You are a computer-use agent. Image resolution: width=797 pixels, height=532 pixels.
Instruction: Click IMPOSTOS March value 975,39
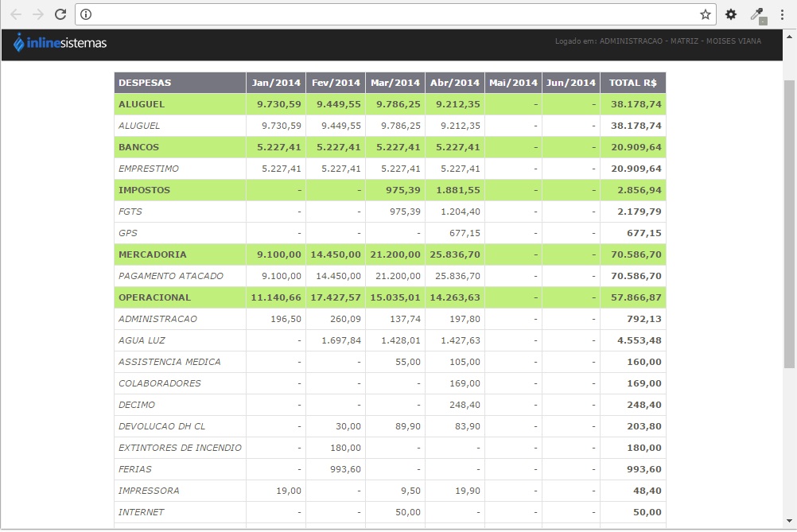[403, 190]
